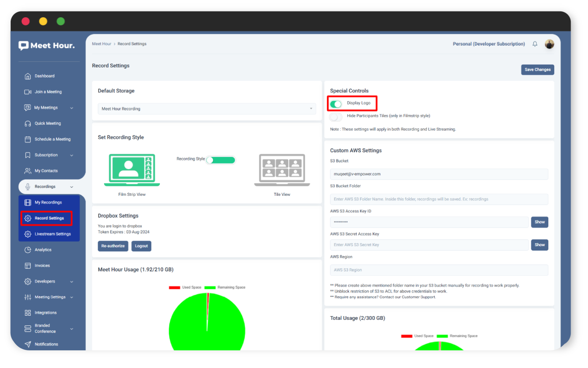This screenshot has width=588, height=368.
Task: Open Livestream Settings in sidebar
Action: 53,234
